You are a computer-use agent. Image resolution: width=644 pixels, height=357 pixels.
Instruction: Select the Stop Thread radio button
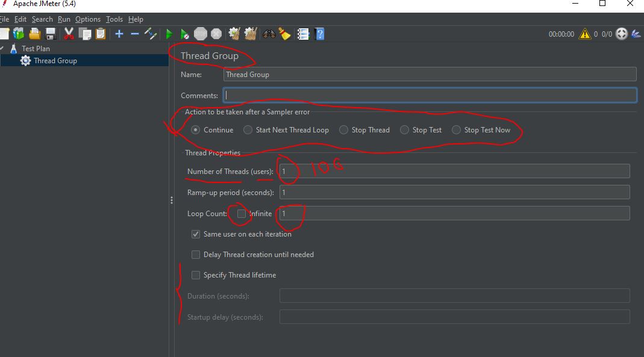343,130
